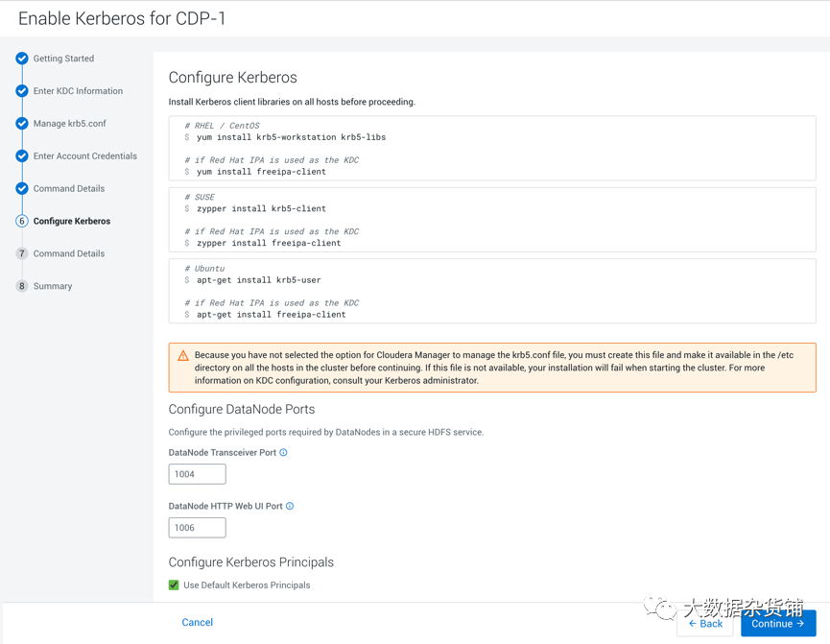Click the step 8 Summary number icon
The height and width of the screenshot is (644, 830).
tap(22, 286)
